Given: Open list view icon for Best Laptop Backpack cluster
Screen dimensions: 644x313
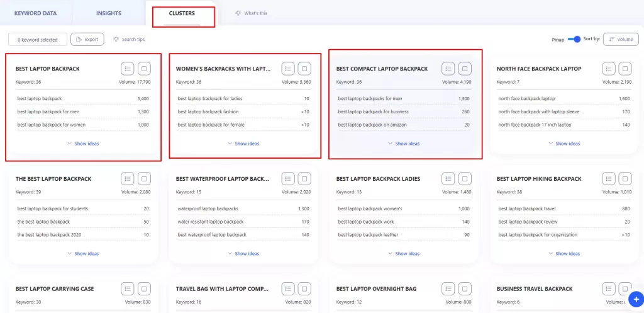Looking at the screenshot, I should 127,69.
